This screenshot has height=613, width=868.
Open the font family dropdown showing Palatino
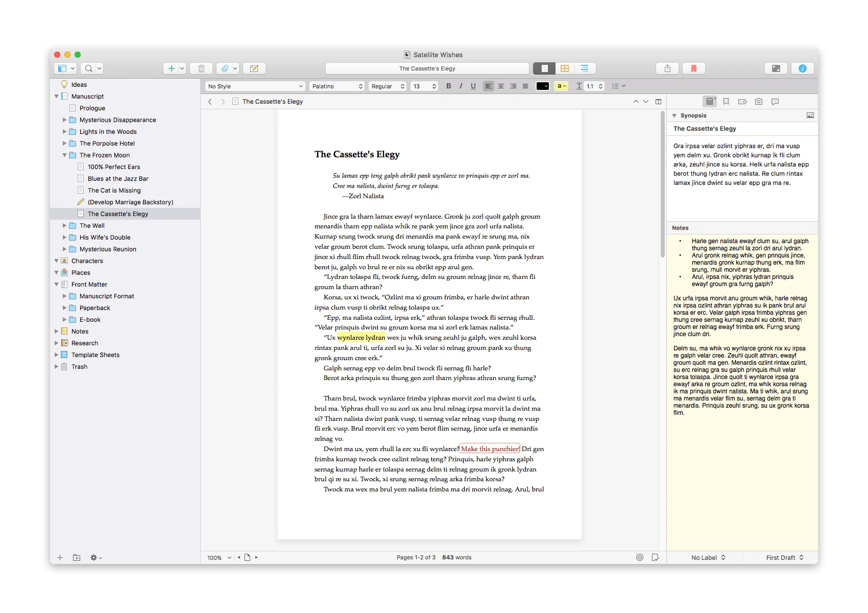(337, 86)
